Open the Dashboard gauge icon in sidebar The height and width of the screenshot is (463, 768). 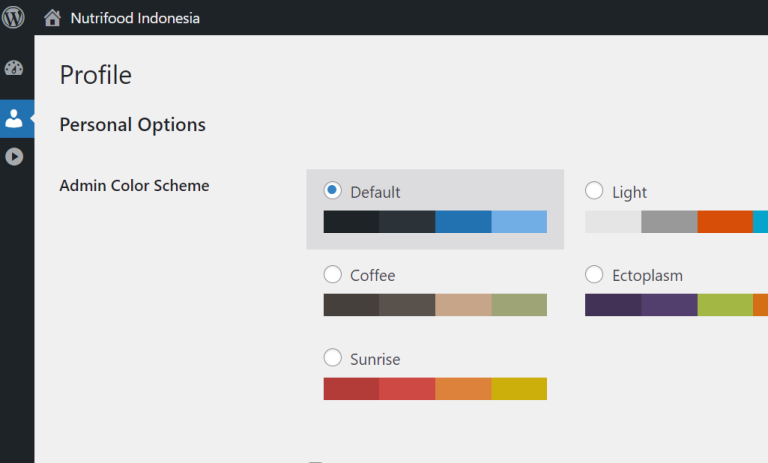coord(14,69)
